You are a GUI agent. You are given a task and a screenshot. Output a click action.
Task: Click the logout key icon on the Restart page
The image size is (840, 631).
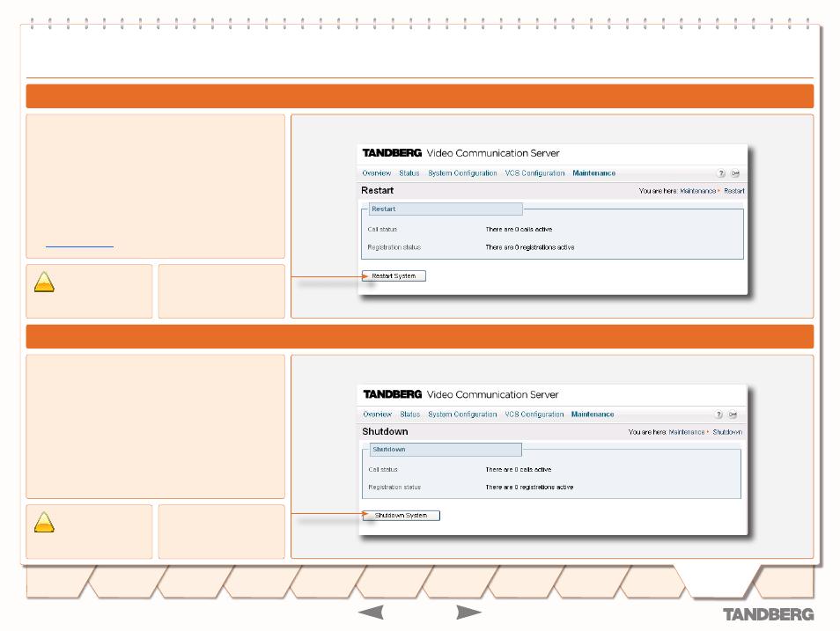tap(735, 173)
